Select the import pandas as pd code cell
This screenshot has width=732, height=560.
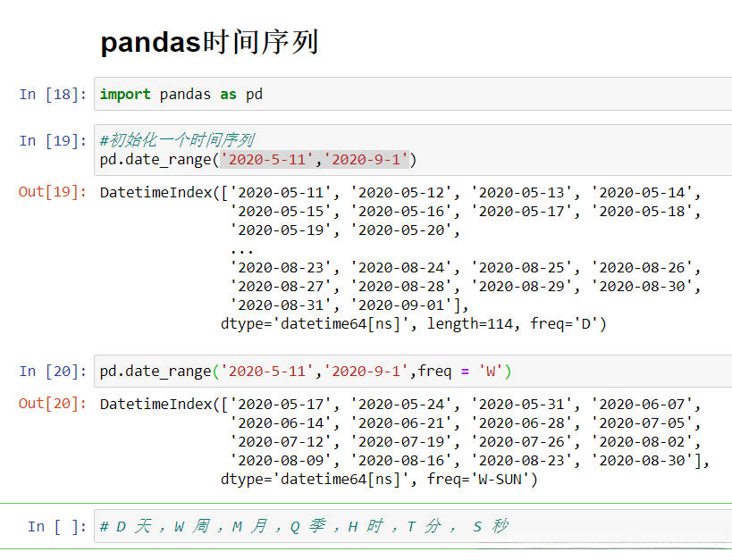click(x=411, y=94)
